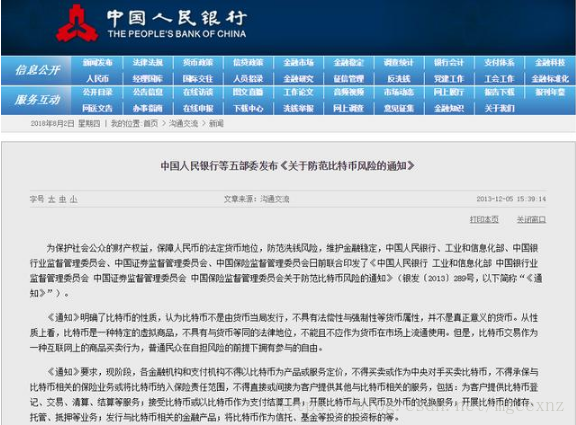Viewport: 576px width, 425px height.
Task: Click the 打印本页 print link
Action: 484,220
